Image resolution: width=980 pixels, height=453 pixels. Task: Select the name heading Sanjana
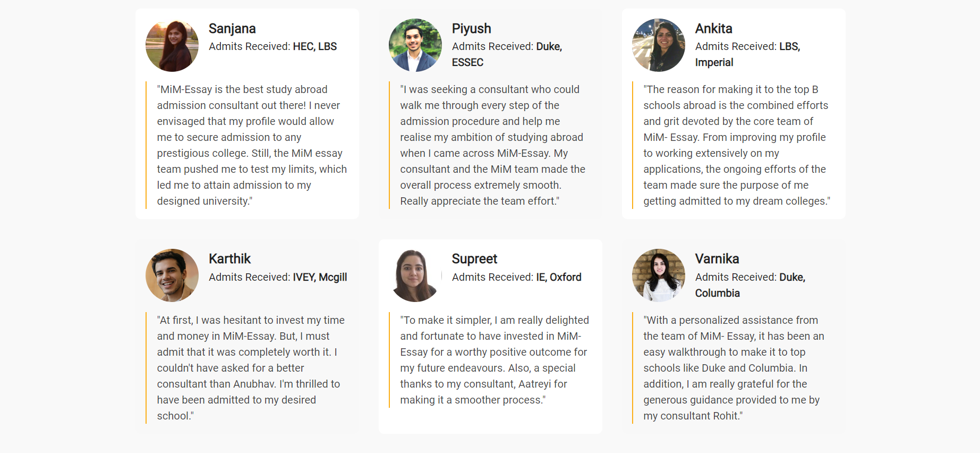click(232, 29)
